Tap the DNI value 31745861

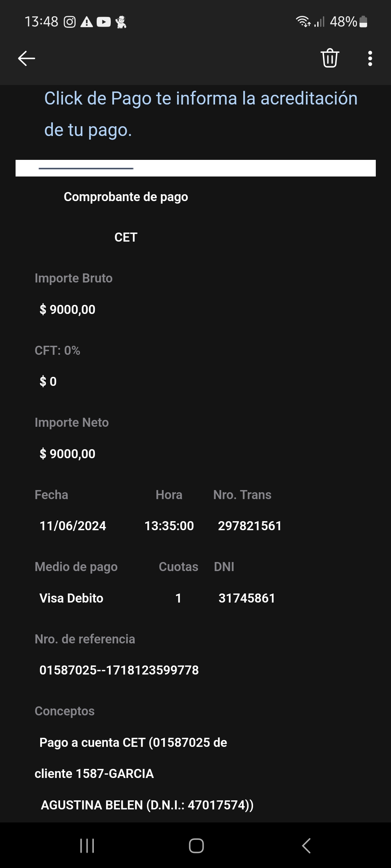(247, 598)
